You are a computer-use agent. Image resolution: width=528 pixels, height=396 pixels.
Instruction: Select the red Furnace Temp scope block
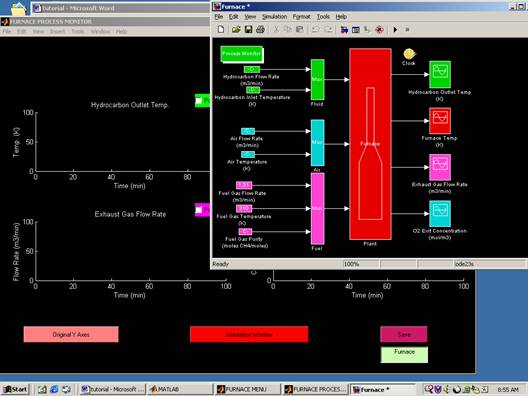pos(440,121)
